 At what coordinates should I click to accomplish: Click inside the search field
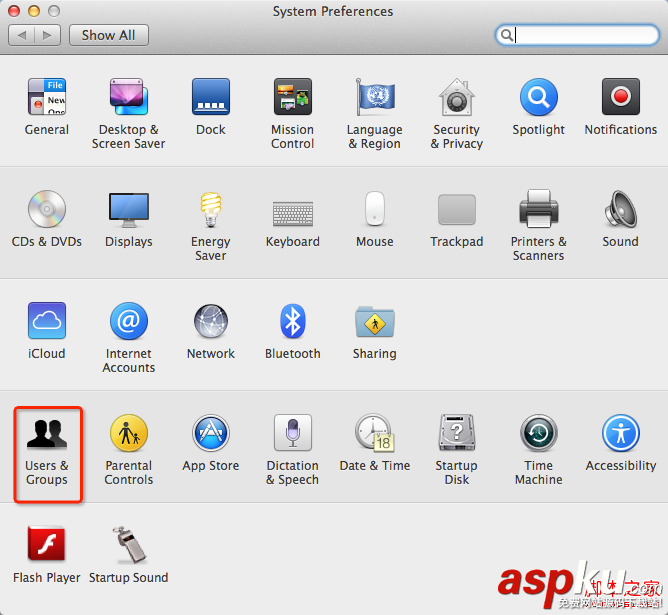coord(577,34)
